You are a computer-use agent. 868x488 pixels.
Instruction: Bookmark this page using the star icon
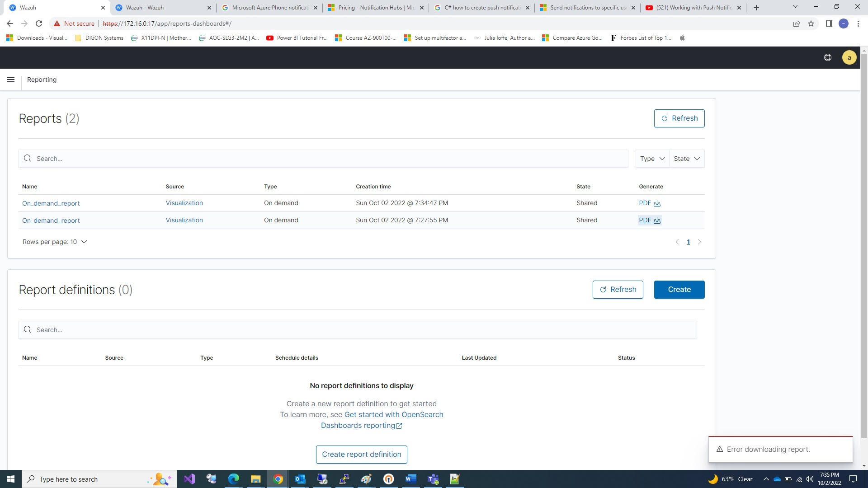tap(811, 23)
